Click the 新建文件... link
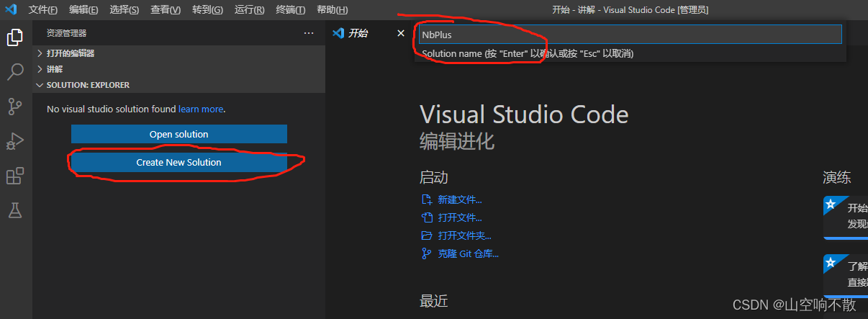Image resolution: width=868 pixels, height=319 pixels. point(460,200)
